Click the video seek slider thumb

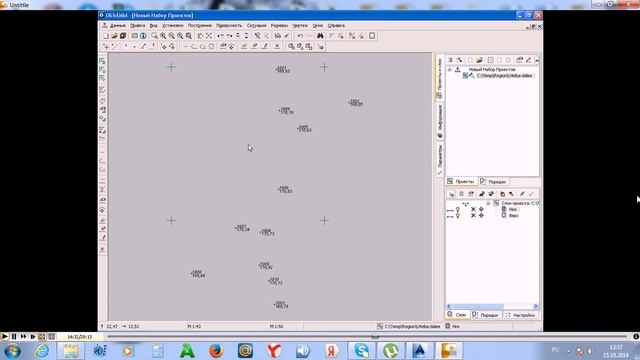pos(375,337)
